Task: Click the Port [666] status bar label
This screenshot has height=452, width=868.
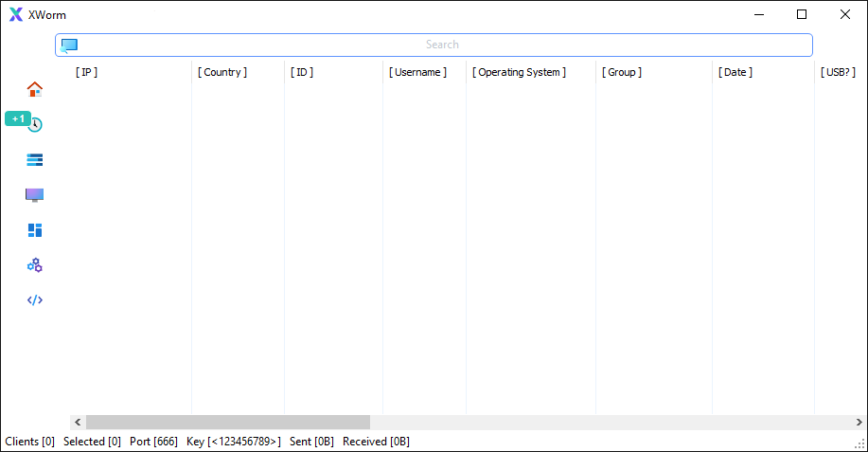Action: coord(153,442)
